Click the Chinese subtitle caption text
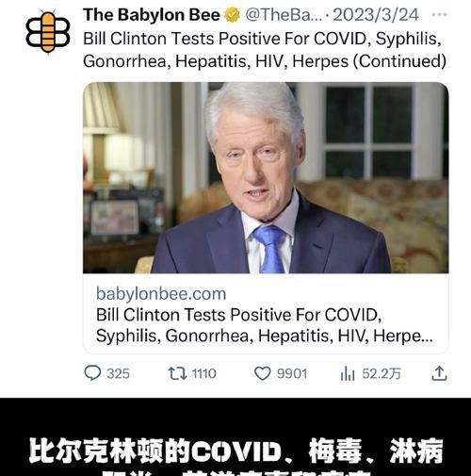 [235, 456]
